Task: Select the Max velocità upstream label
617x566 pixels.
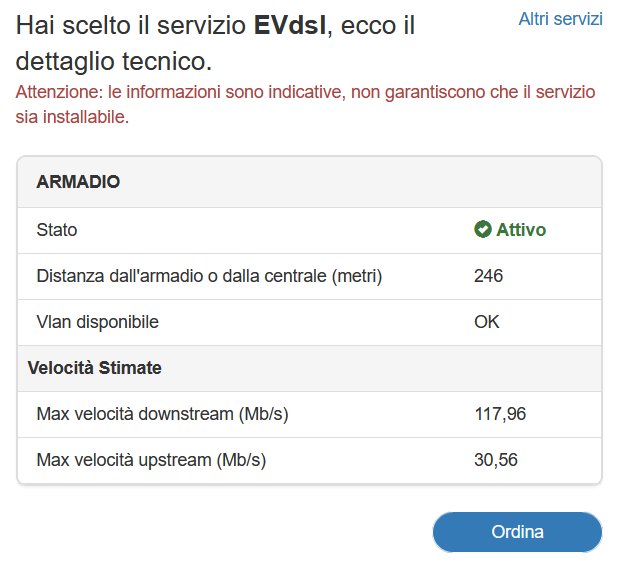Action: point(150,460)
